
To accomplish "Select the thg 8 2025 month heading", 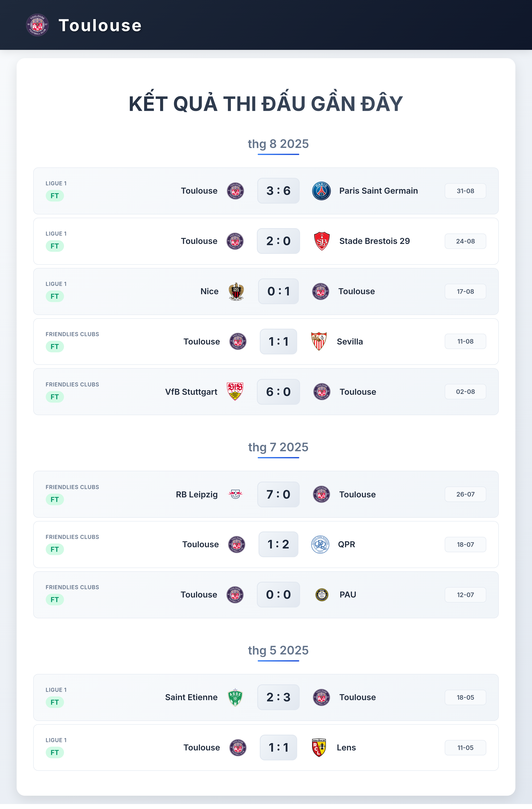I will pyautogui.click(x=278, y=144).
